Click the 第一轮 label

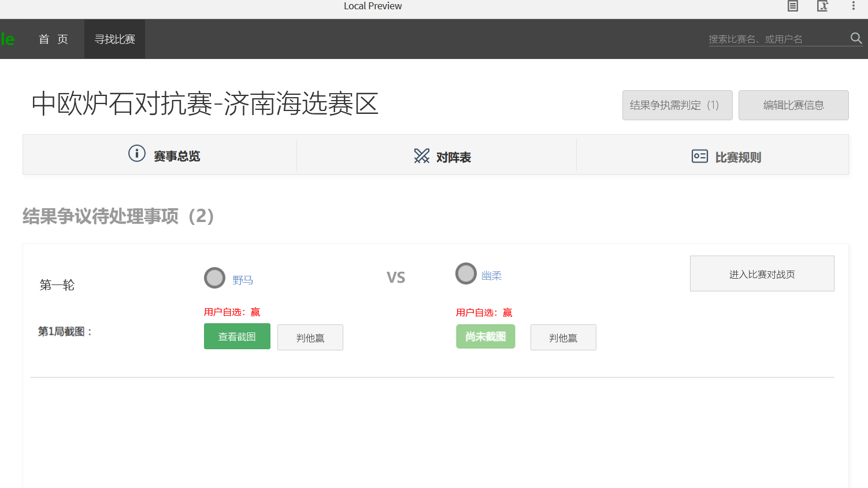tap(57, 284)
